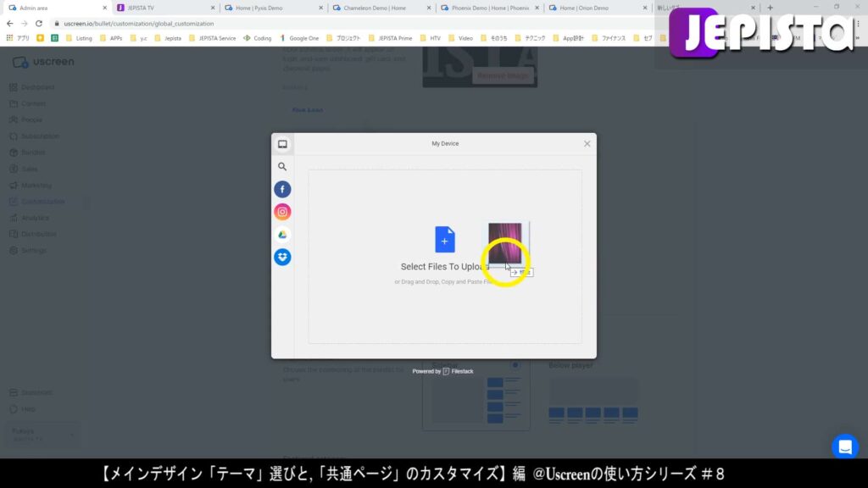Open the JEPISTA Prime bookmark folder
This screenshot has height=488, width=868.
pos(390,38)
